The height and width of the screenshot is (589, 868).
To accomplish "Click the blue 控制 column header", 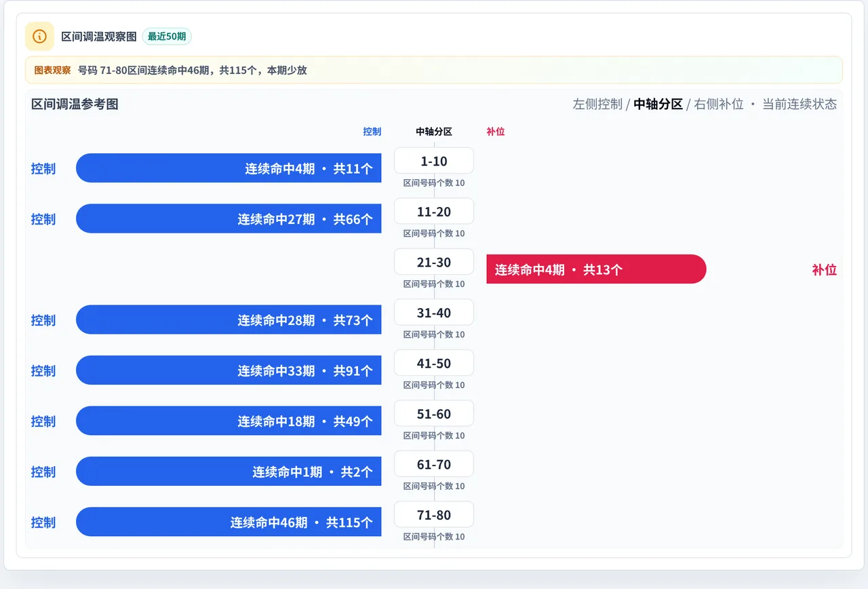I will pyautogui.click(x=372, y=132).
